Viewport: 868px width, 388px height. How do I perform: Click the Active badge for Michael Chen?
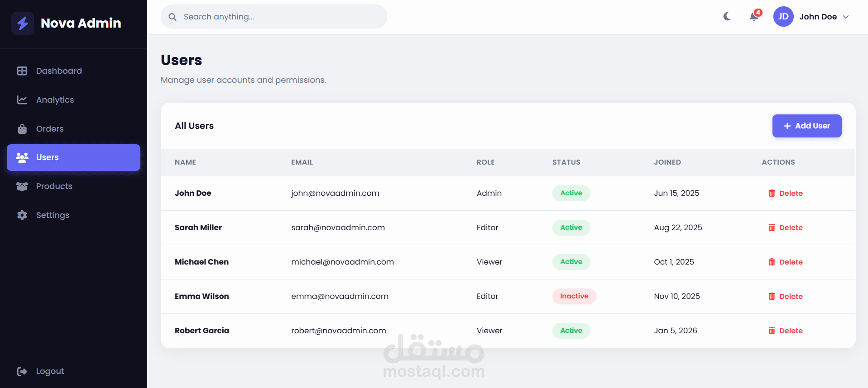point(571,262)
